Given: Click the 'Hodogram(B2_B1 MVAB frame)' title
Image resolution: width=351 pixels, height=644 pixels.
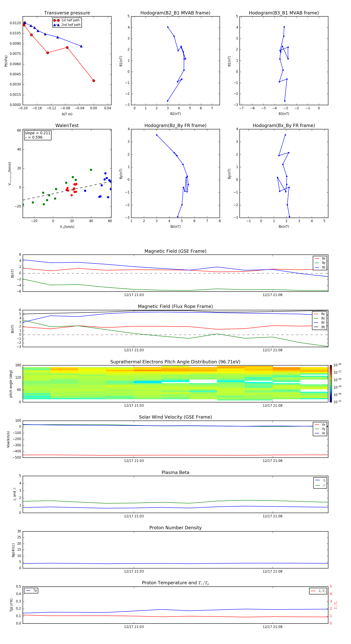Looking at the screenshot, I should tap(175, 13).
